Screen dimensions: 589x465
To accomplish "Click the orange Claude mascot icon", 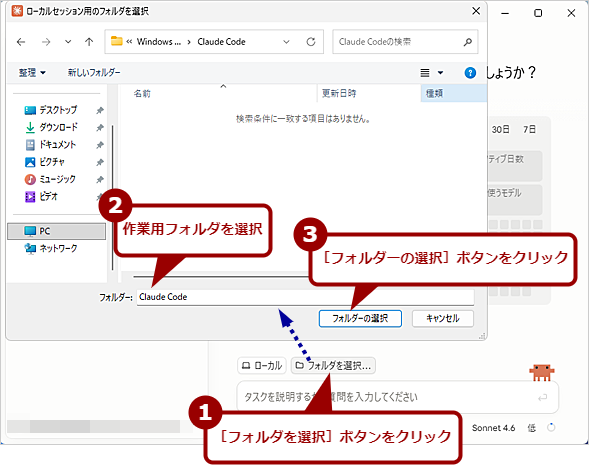I will pos(542,372).
